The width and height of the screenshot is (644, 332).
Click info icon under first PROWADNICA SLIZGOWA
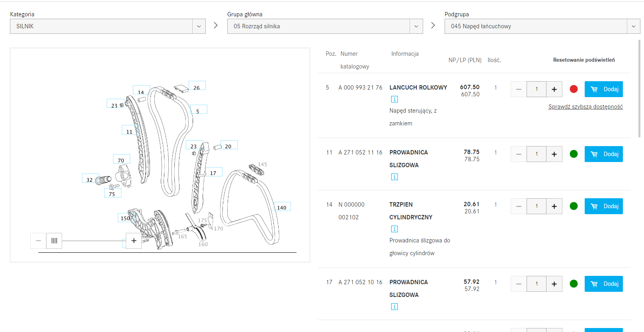[394, 177]
